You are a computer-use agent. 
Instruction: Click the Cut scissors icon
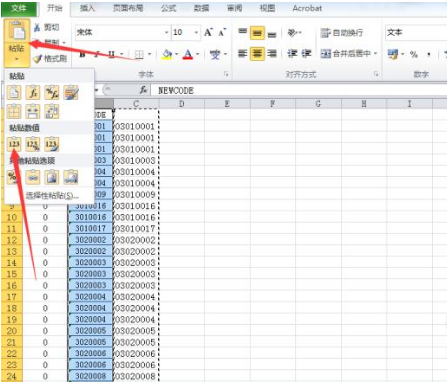click(37, 27)
